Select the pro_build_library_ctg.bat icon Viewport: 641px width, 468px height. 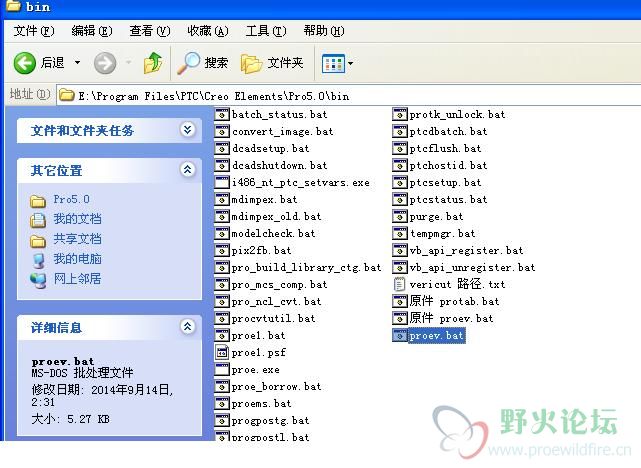click(x=222, y=267)
